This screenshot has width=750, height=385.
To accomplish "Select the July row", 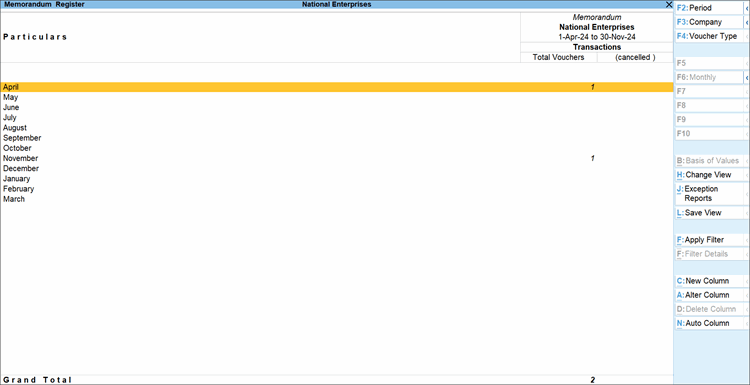I will (337, 118).
